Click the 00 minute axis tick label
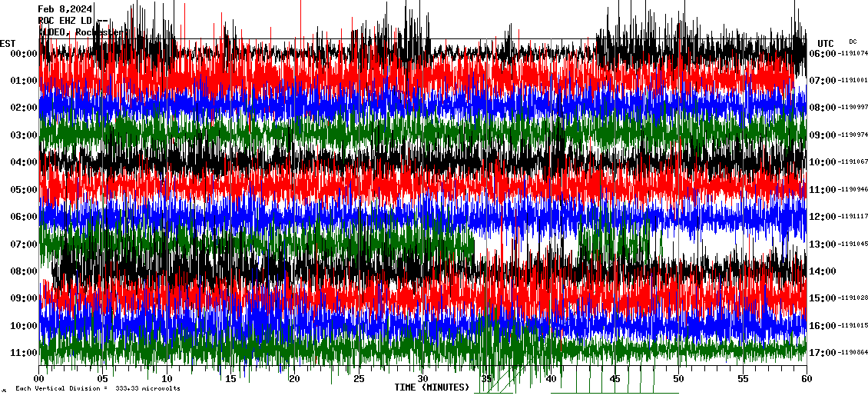The image size is (868, 399). [38, 379]
